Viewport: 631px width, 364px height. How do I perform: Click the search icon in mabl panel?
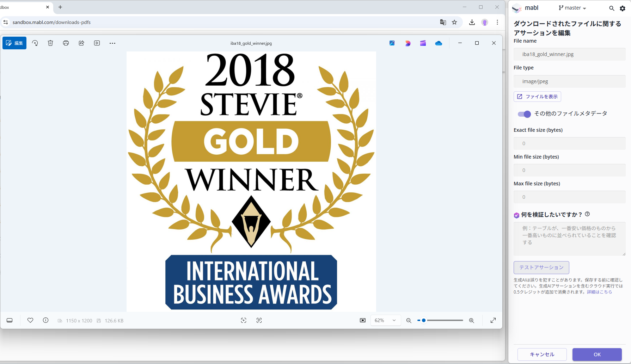click(x=612, y=8)
